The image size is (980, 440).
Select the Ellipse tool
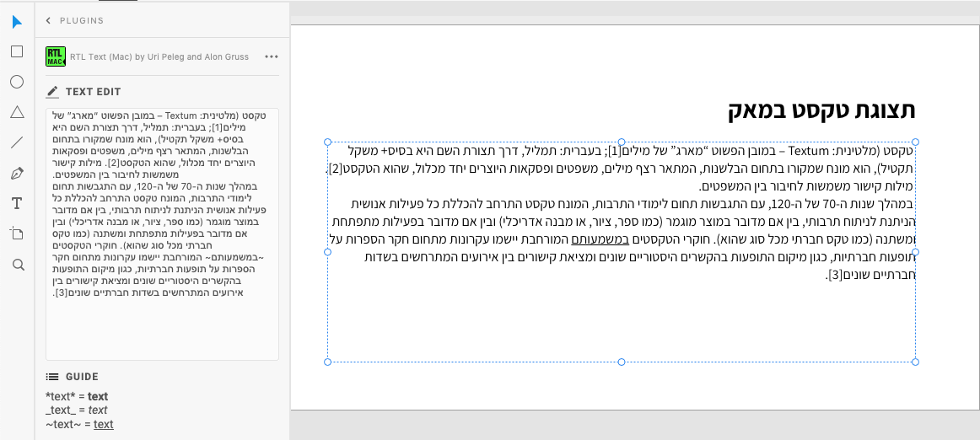[x=17, y=82]
